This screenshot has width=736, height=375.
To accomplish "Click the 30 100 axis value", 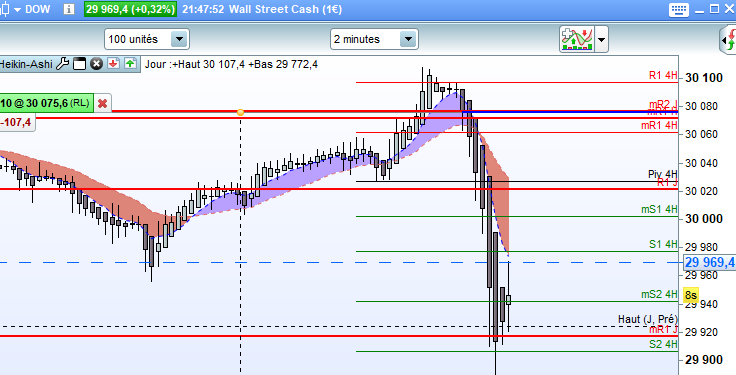I will tap(704, 78).
